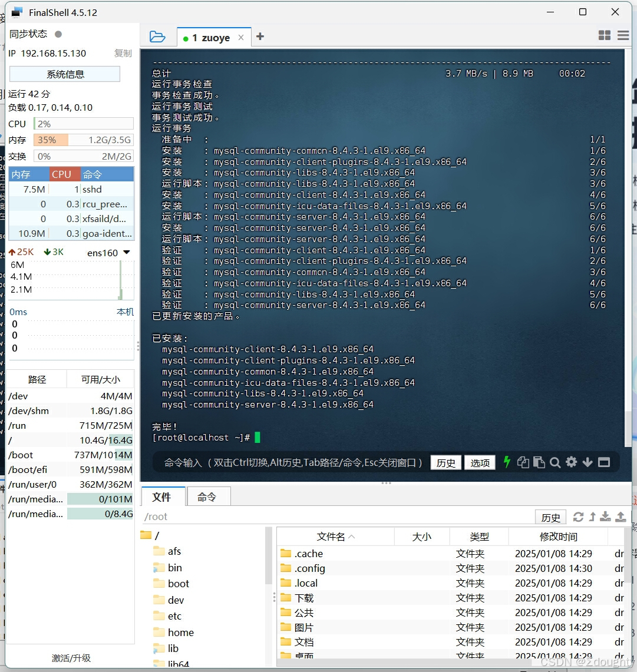
Task: Select the .config folder row
Action: [x=450, y=568]
